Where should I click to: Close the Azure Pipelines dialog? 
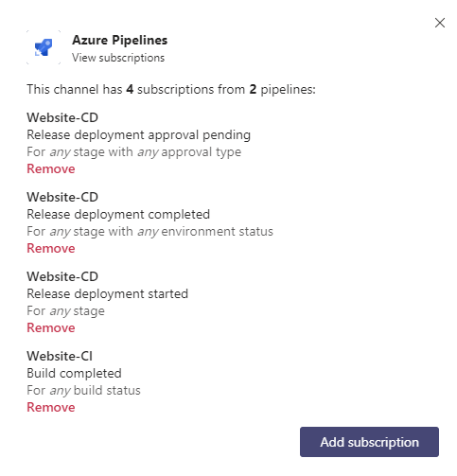[x=439, y=23]
